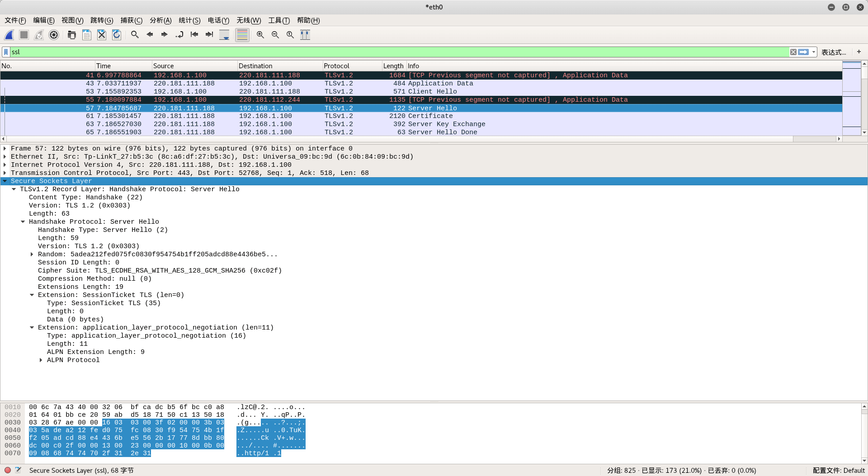Image resolution: width=868 pixels, height=476 pixels.
Task: Go forward to the next packet in history
Action: tap(165, 35)
